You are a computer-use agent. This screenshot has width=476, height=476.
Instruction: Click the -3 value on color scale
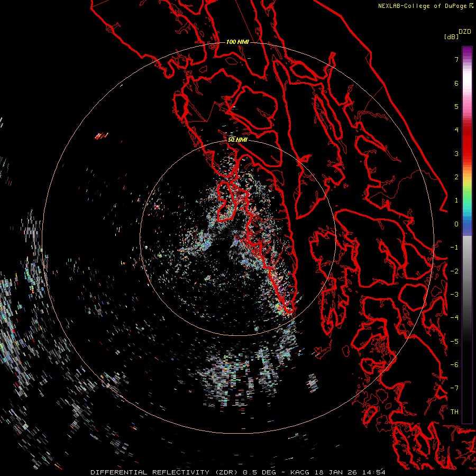pyautogui.click(x=454, y=295)
